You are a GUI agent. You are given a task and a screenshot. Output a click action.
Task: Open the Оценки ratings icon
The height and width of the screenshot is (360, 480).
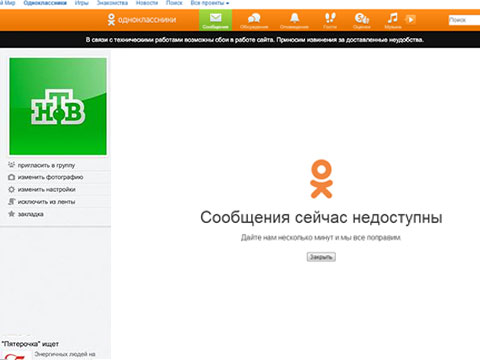(x=362, y=21)
